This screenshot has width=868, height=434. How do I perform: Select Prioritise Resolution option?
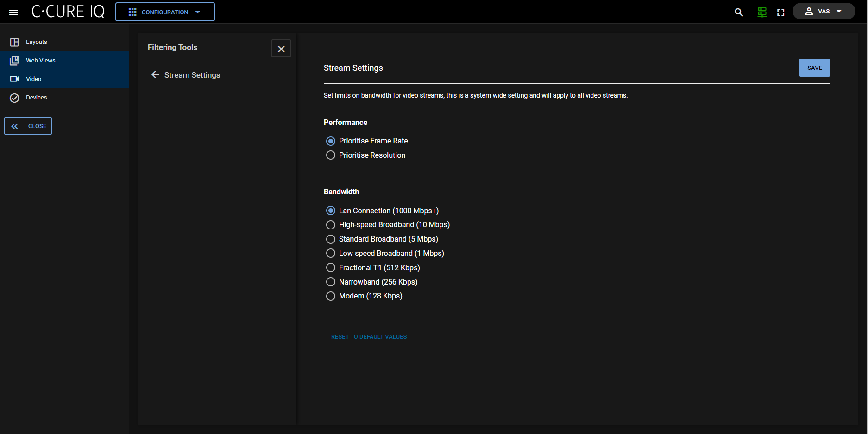[331, 155]
